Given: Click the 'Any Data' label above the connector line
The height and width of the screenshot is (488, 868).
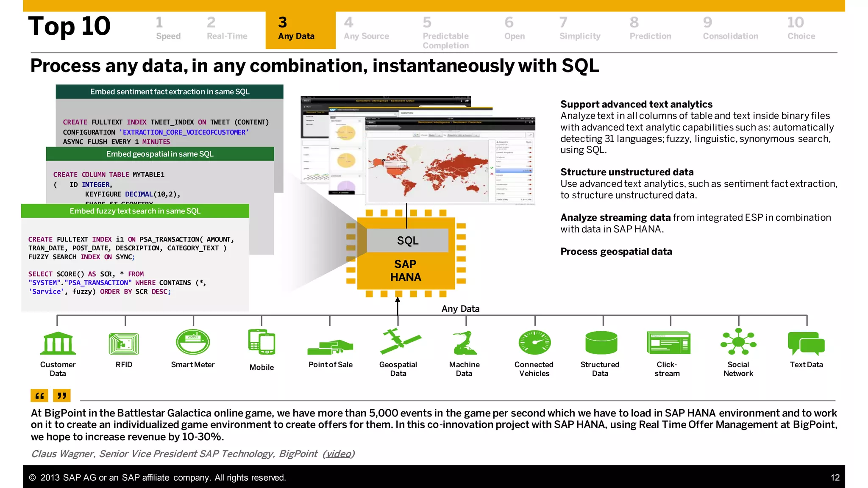Looking at the screenshot, I should [460, 309].
